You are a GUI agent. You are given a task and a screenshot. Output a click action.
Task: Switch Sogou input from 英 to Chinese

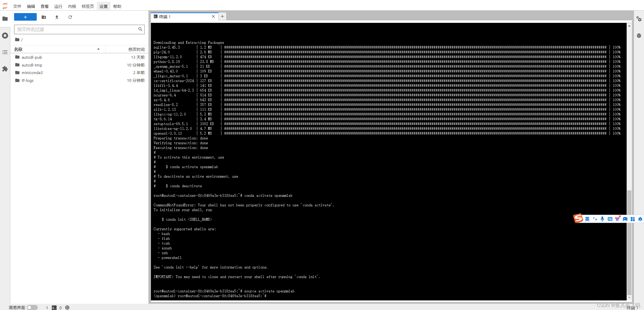point(587,219)
